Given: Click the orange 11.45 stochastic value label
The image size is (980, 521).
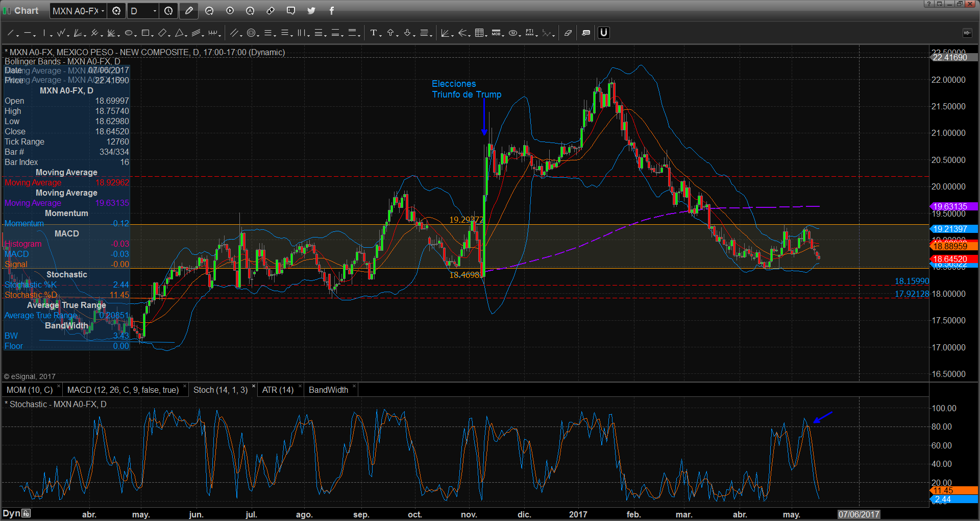Looking at the screenshot, I should tap(953, 490).
